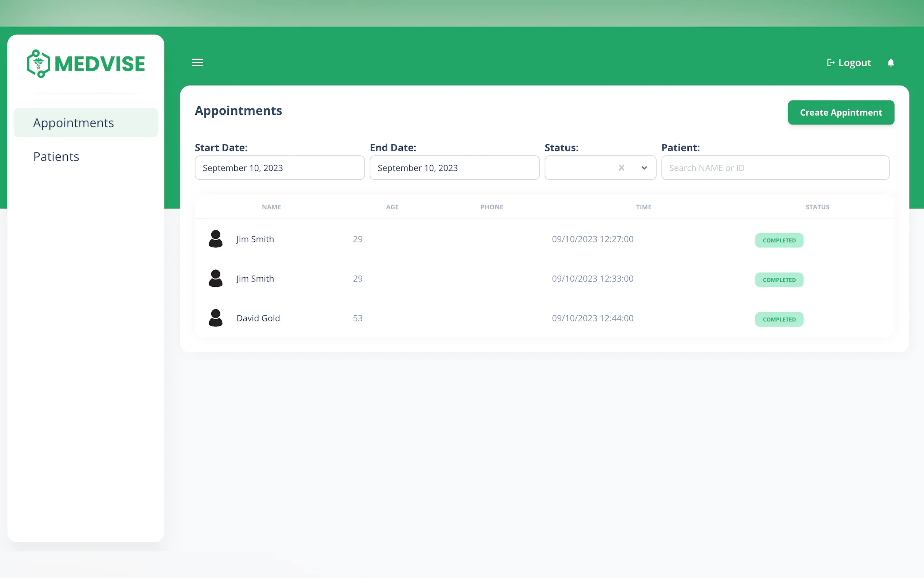Select Appointments in the sidebar
Image resolution: width=924 pixels, height=578 pixels.
click(x=73, y=123)
